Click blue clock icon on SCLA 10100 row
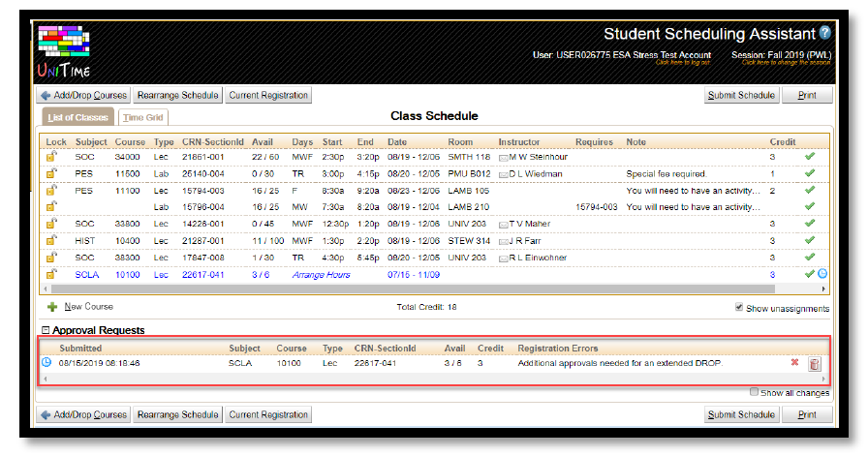This screenshot has width=868, height=456. [822, 274]
